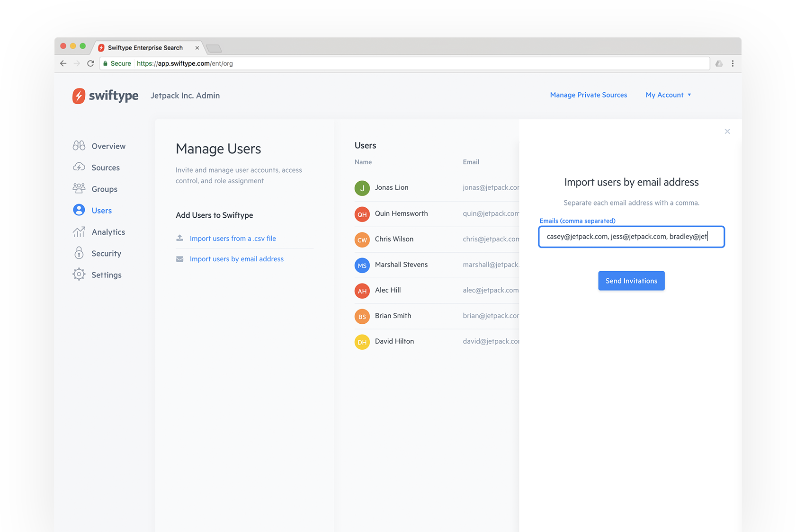
Task: Click Import users by email address link
Action: pos(237,259)
